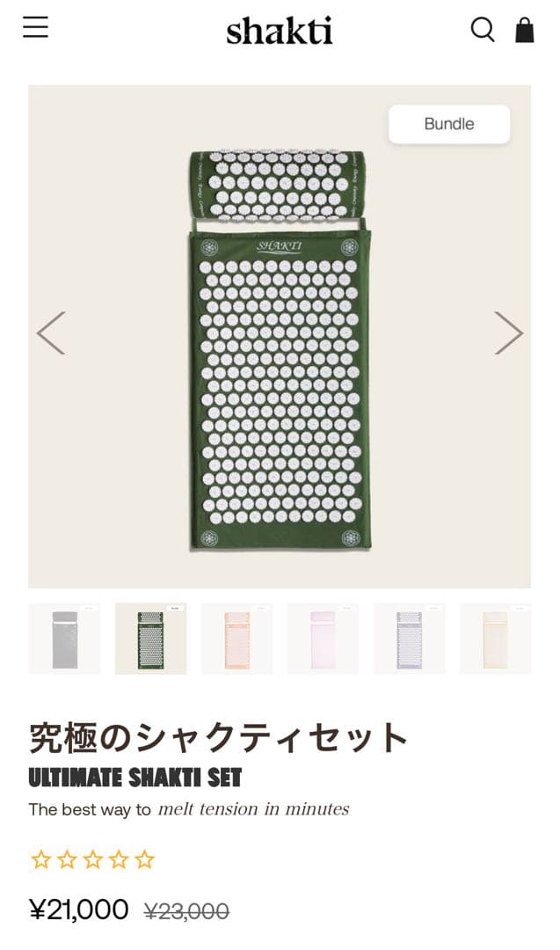560x950 pixels.
Task: Select the 究極のシャクティセット product title
Action: pyautogui.click(x=219, y=737)
